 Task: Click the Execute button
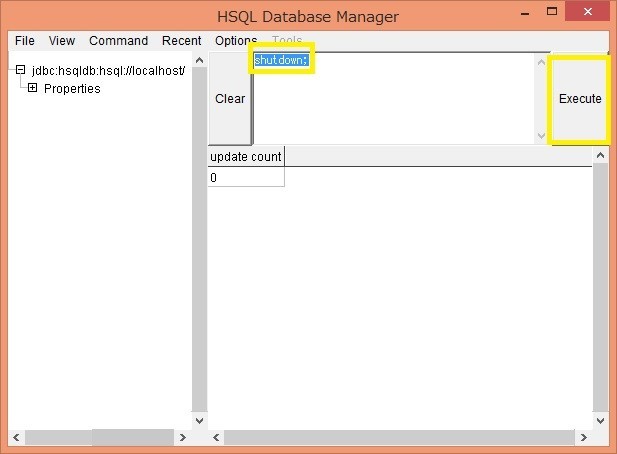[x=580, y=98]
